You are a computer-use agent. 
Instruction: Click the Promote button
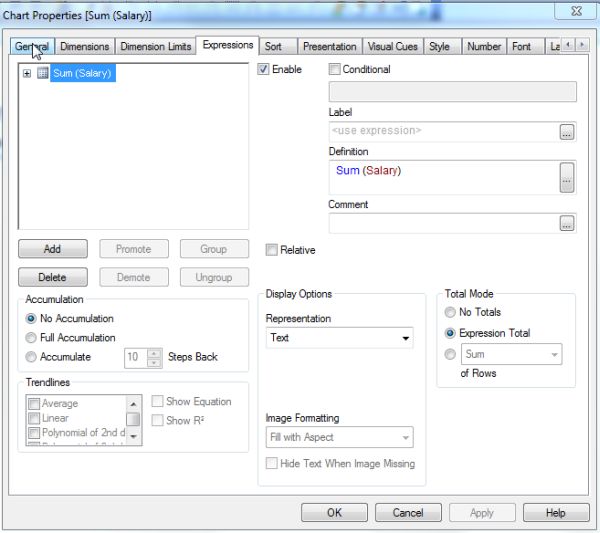pos(134,249)
